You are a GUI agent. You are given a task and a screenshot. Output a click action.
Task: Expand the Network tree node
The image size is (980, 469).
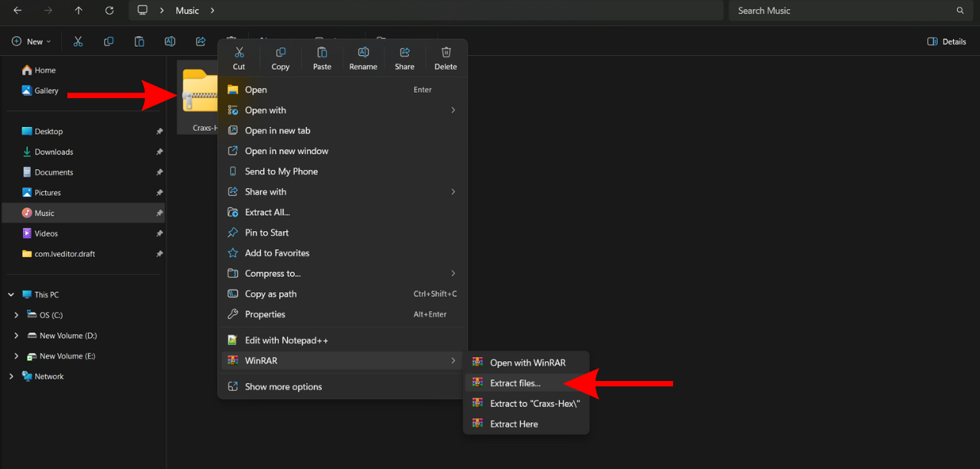pos(11,376)
